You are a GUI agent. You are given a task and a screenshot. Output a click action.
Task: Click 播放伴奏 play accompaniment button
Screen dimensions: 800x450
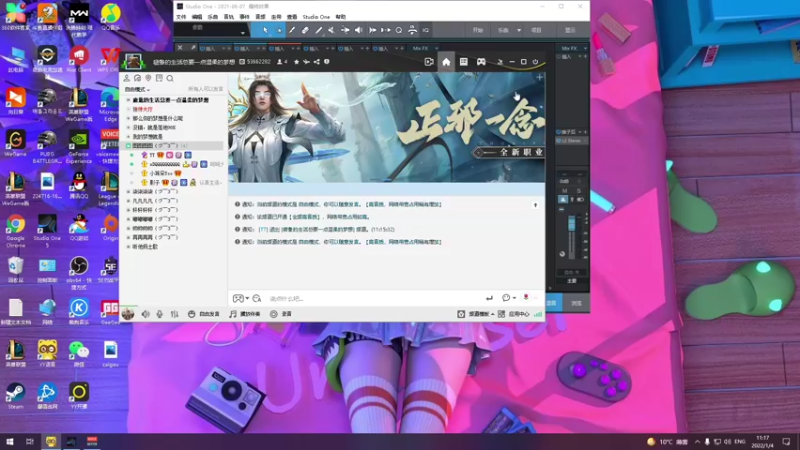(245, 314)
